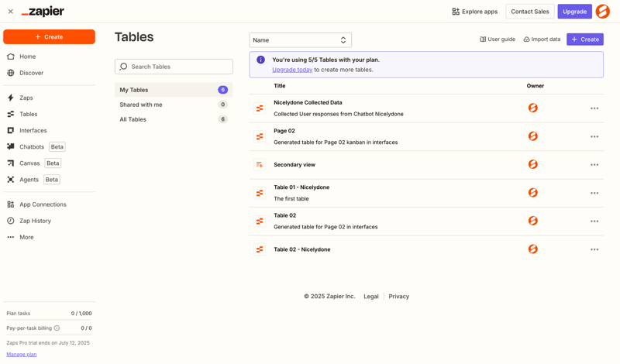Click the pay-per-task billing info icon
The height and width of the screenshot is (364, 620).
coord(57,328)
